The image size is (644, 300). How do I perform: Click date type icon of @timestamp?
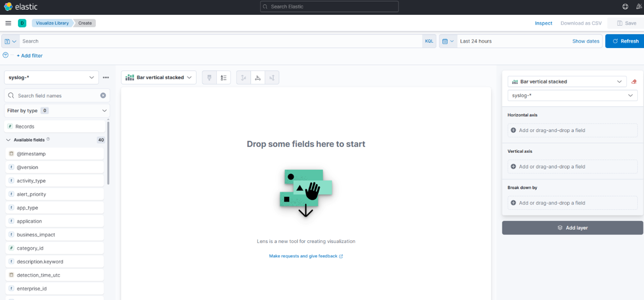click(11, 153)
